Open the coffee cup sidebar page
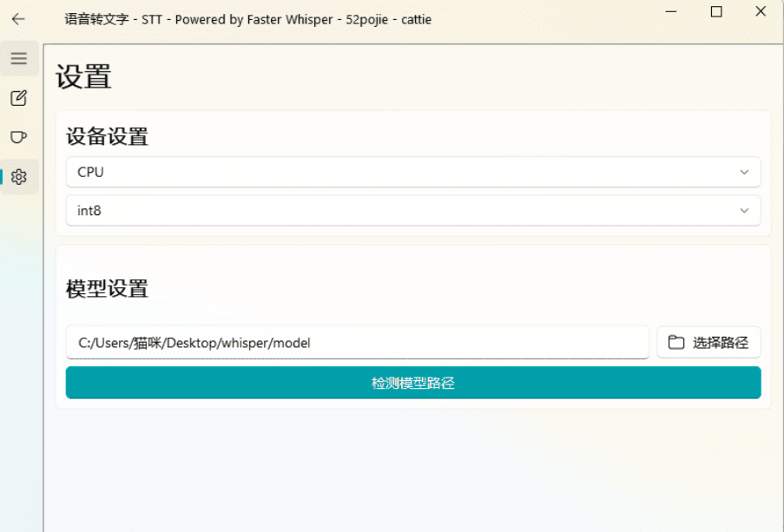784x532 pixels. coord(19,137)
